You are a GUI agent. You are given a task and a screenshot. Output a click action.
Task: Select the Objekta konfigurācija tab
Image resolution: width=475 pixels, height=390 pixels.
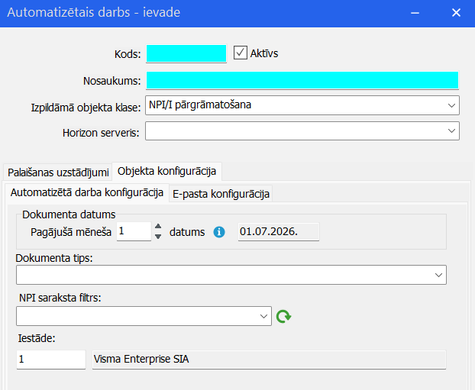[167, 171]
